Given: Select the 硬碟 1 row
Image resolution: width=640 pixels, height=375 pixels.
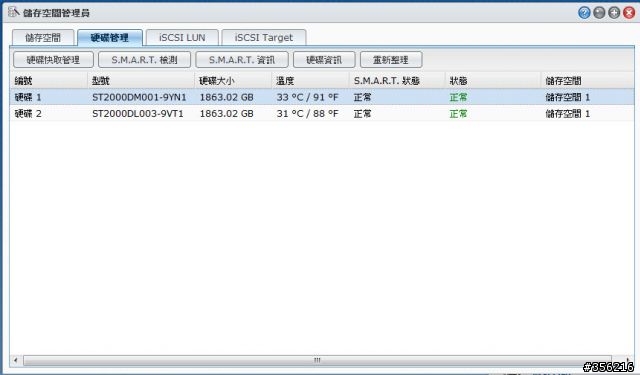Looking at the screenshot, I should tap(322, 97).
